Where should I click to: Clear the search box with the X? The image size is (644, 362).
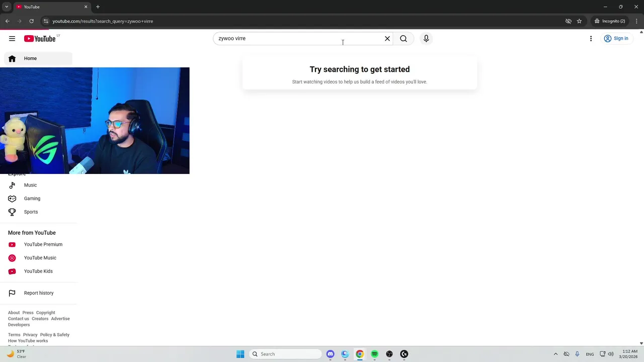point(387,39)
